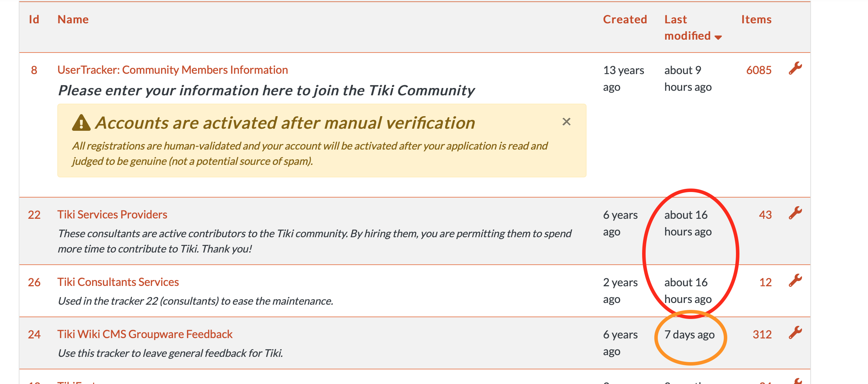This screenshot has width=868, height=384.
Task: Click wrench icon for Tiki Consultants Services
Action: click(x=795, y=280)
